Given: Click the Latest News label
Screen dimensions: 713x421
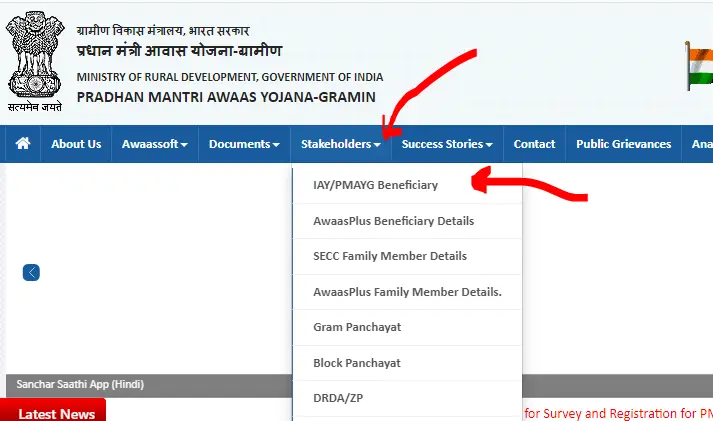Looking at the screenshot, I should coord(56,414).
